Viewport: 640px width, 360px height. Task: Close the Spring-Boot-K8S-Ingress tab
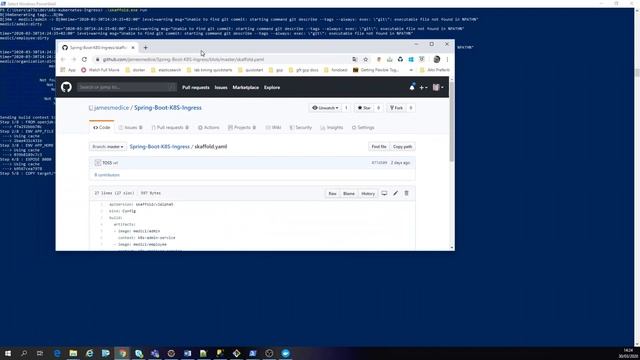(133, 48)
